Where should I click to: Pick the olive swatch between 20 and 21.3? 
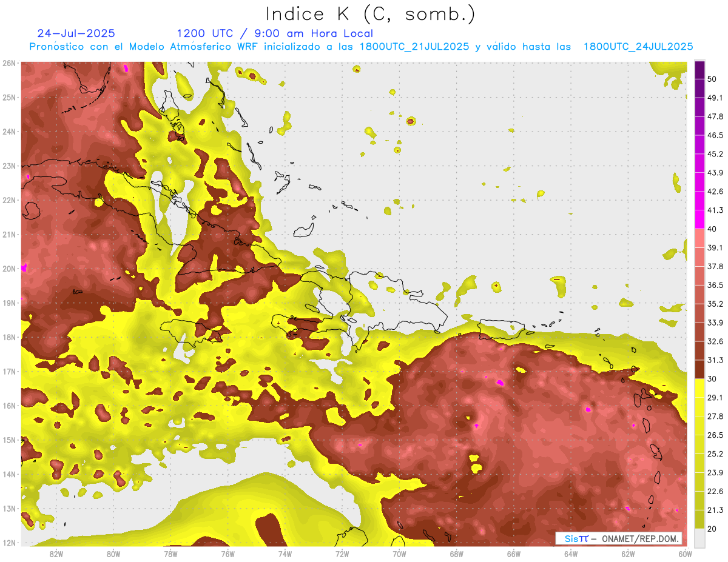(x=699, y=519)
